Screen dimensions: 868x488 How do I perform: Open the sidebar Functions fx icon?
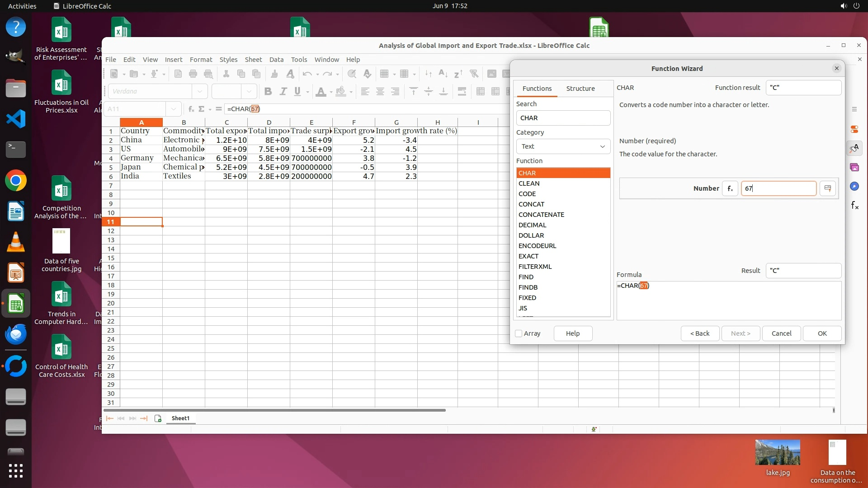854,206
